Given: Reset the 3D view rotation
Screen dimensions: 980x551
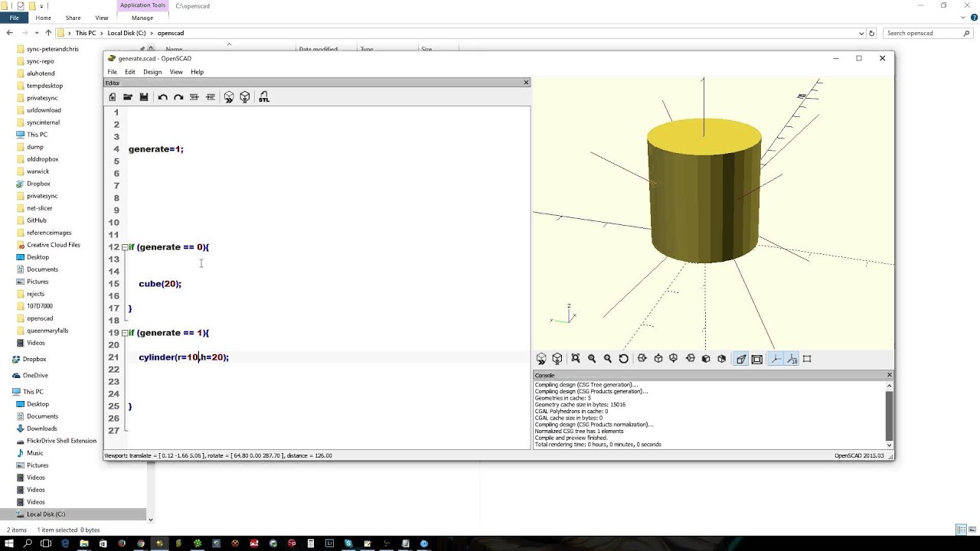Looking at the screenshot, I should click(624, 359).
